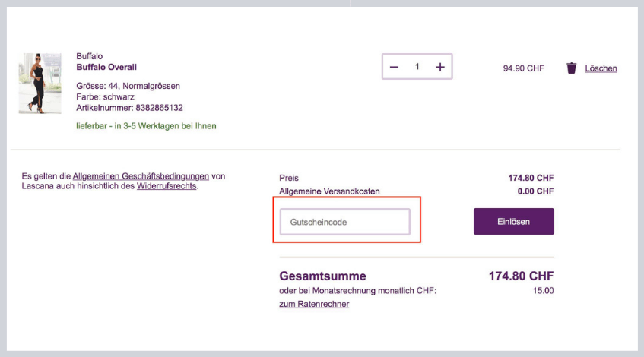Open the Widerrufsrechts link
The width and height of the screenshot is (644, 357).
click(x=167, y=186)
